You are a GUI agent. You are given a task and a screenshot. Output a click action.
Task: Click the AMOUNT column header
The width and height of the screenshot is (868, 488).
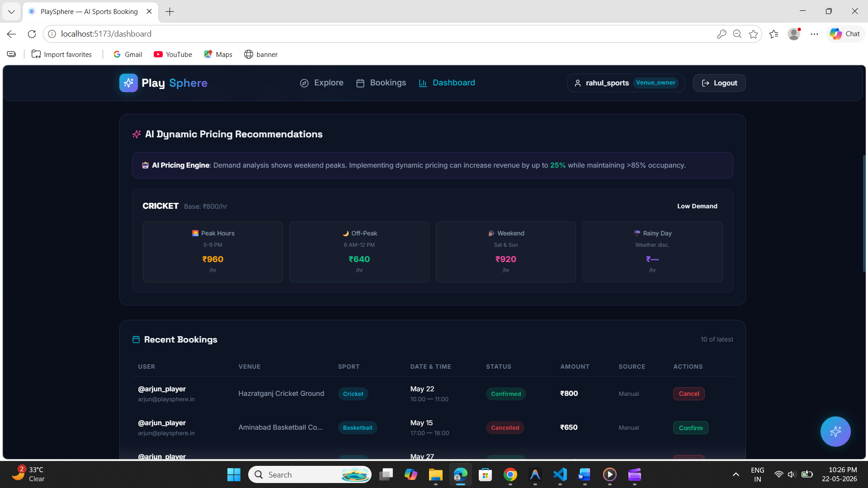[x=575, y=366]
